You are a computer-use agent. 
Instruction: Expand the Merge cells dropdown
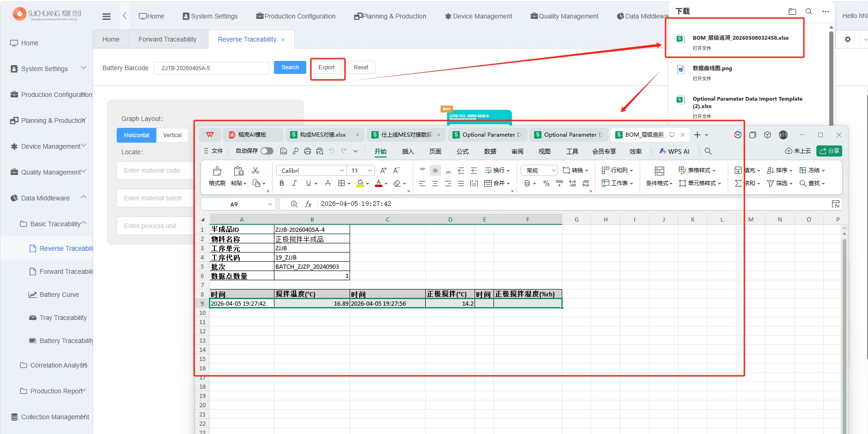click(508, 184)
